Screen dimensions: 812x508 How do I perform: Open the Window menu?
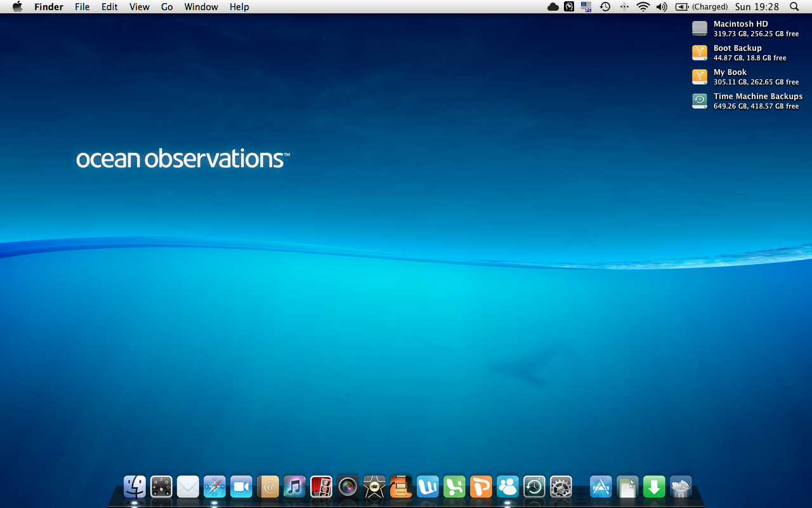click(x=201, y=7)
